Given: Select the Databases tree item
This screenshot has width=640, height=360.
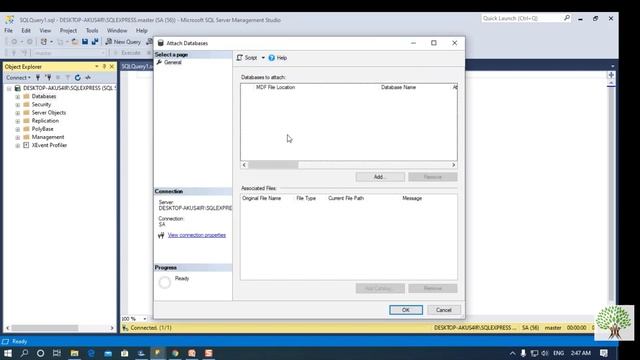Looking at the screenshot, I should (44, 96).
